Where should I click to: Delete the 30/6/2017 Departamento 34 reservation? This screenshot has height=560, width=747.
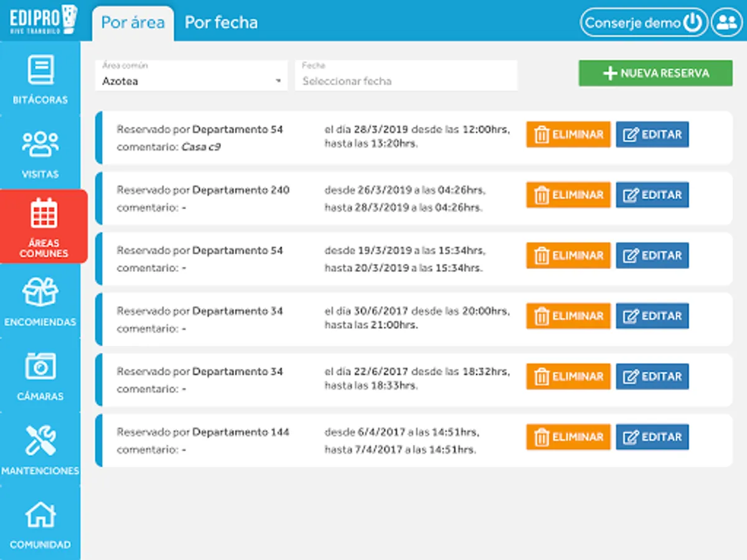click(x=568, y=315)
